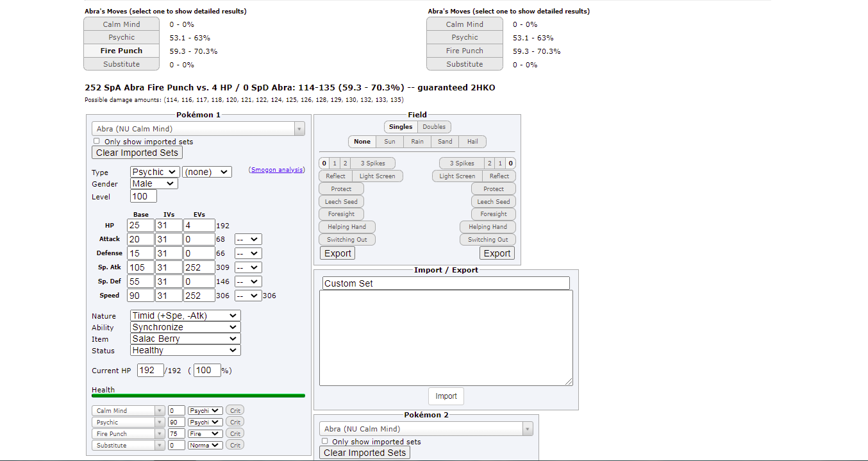This screenshot has width=868, height=461.
Task: Select Substitute in the left Abra's Moves list
Action: pyautogui.click(x=121, y=64)
